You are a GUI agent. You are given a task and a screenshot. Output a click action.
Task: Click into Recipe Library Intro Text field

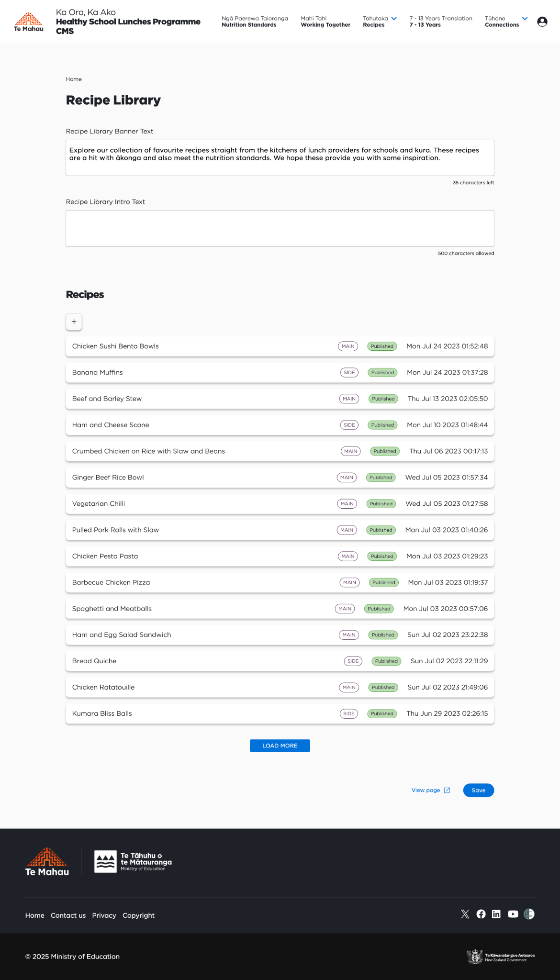tap(280, 229)
